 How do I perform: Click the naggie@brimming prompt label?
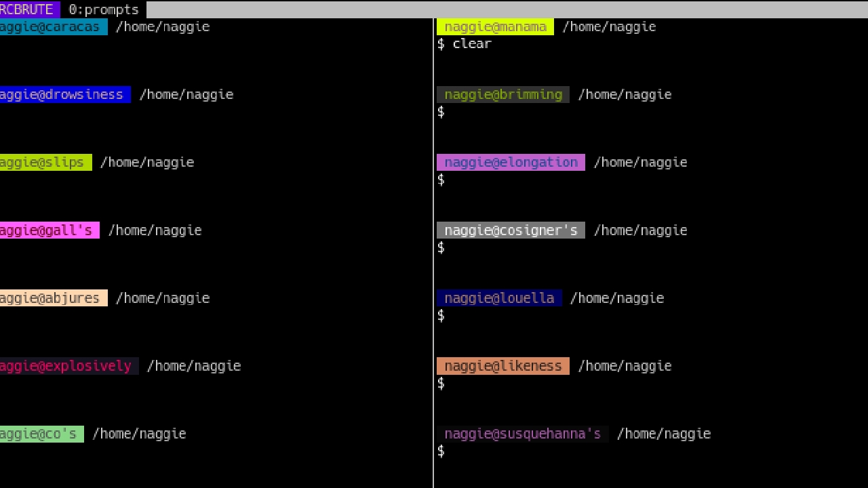point(502,95)
